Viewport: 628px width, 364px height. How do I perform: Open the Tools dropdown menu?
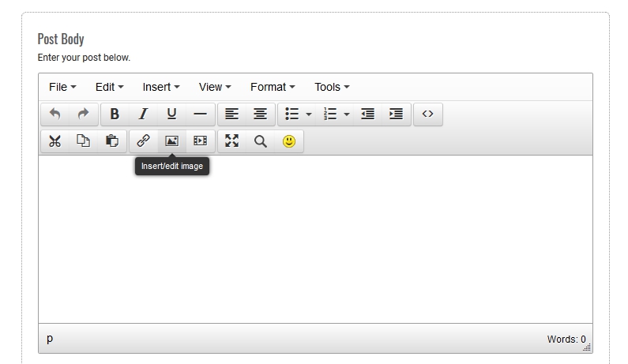[x=332, y=87]
